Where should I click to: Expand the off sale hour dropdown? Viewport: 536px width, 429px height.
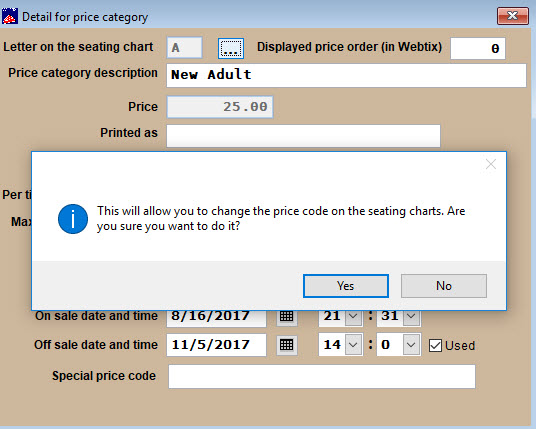[x=353, y=345]
